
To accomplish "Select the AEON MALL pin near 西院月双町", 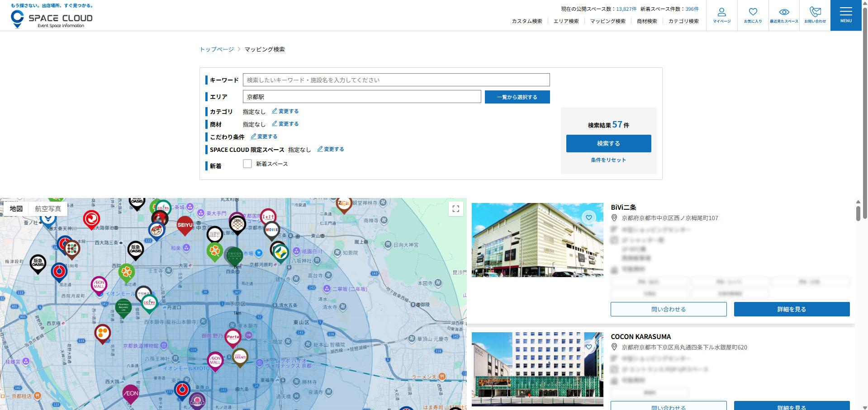I will [x=99, y=286].
